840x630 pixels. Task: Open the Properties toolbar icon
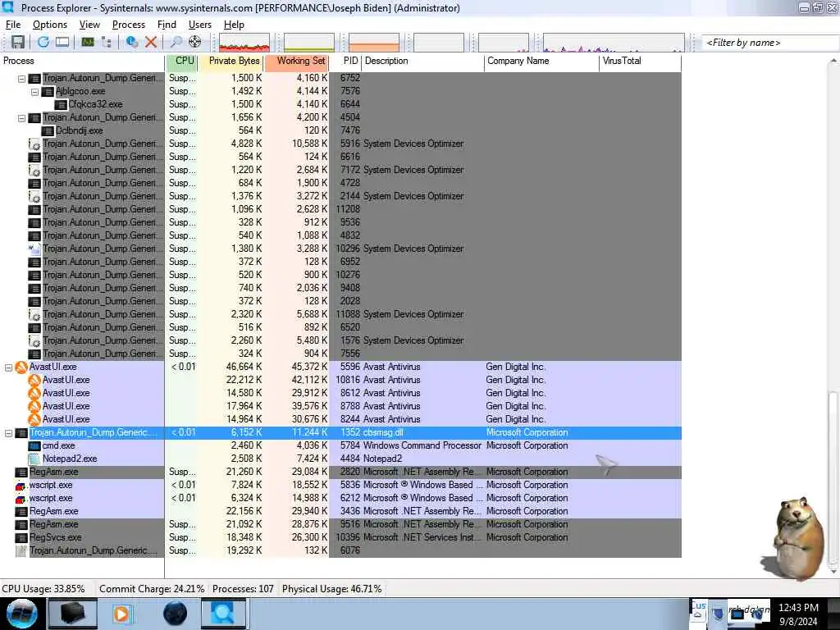pos(132,42)
